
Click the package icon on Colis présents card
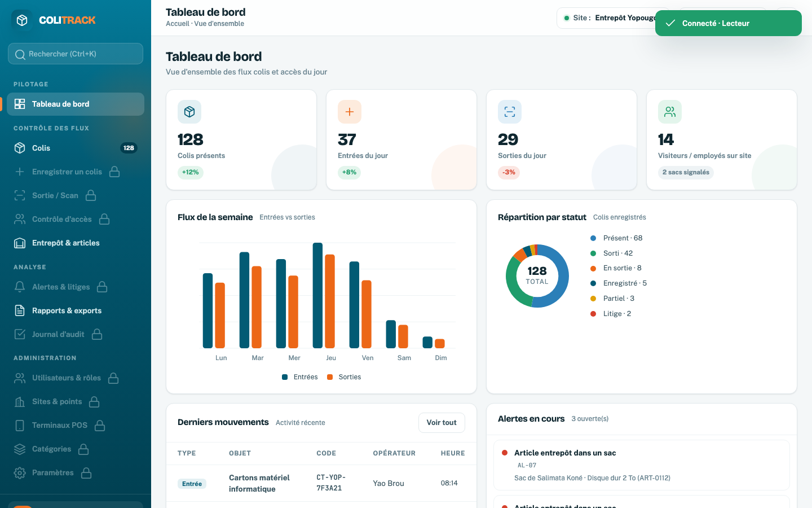(x=189, y=112)
